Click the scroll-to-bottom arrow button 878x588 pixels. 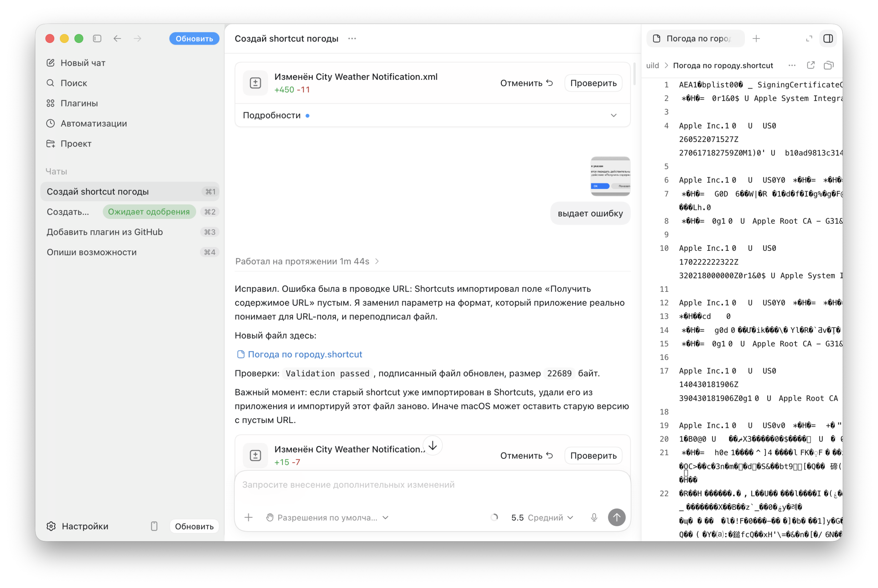point(432,446)
